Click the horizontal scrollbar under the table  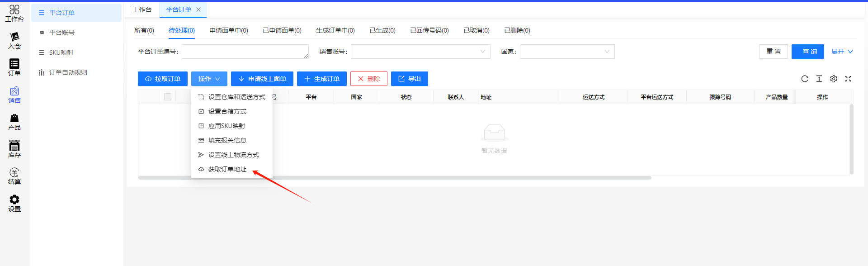coord(394,178)
